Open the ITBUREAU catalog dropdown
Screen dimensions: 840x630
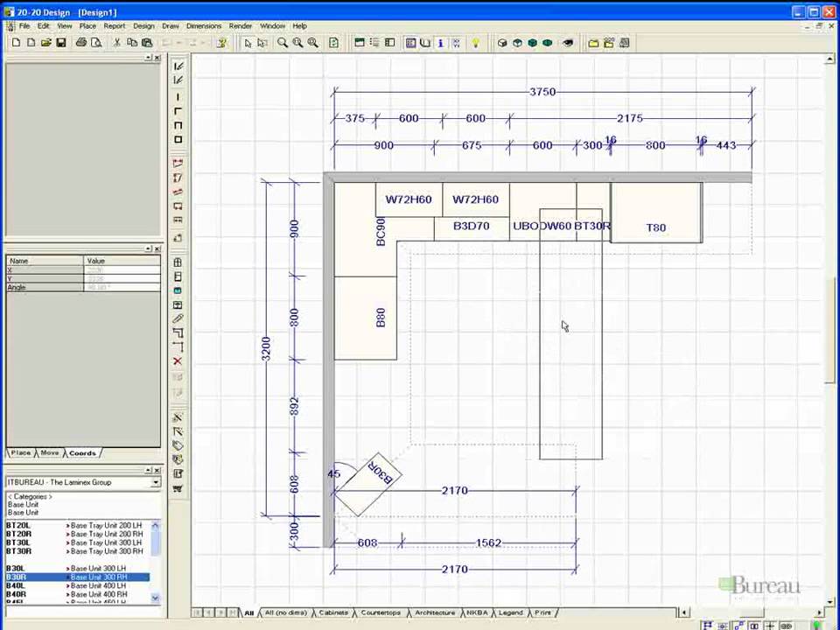156,482
